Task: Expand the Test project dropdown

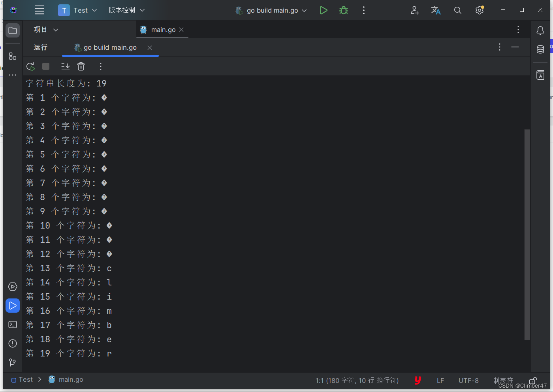Action: 77,10
